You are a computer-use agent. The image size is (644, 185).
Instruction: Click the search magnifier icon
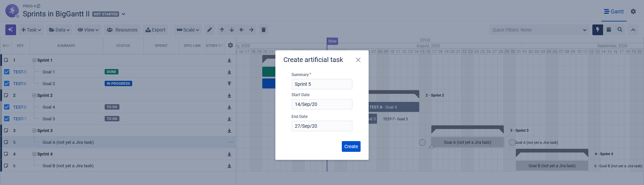(x=620, y=29)
